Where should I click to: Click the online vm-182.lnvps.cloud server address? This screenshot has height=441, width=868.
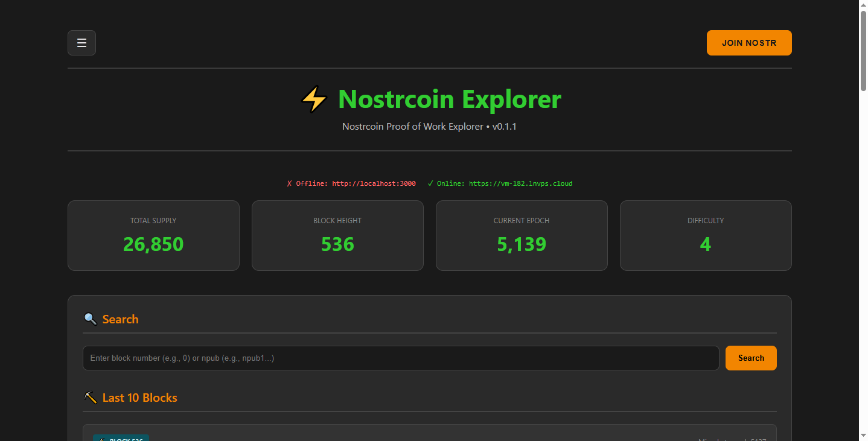click(x=520, y=183)
